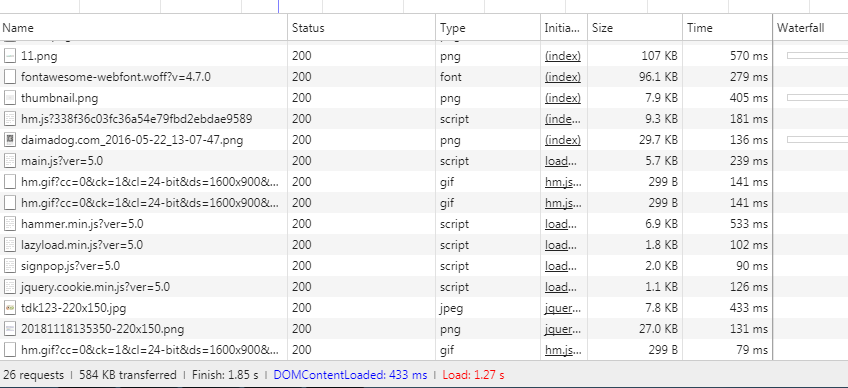848x388 pixels.
Task: Click the thumbnail.png file icon
Action: point(10,98)
